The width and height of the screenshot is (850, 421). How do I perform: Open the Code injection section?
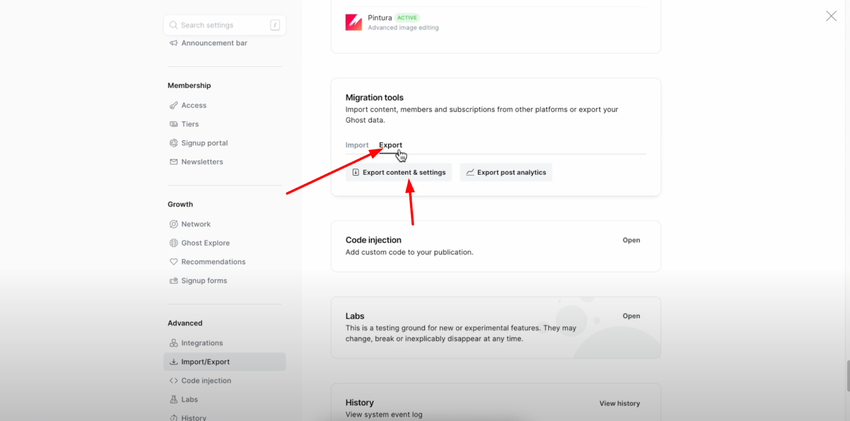pos(631,240)
